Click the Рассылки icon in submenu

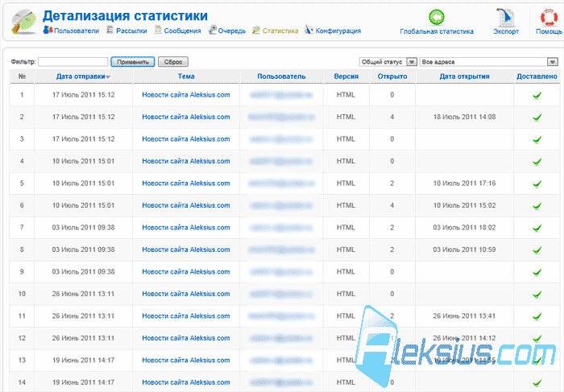110,30
